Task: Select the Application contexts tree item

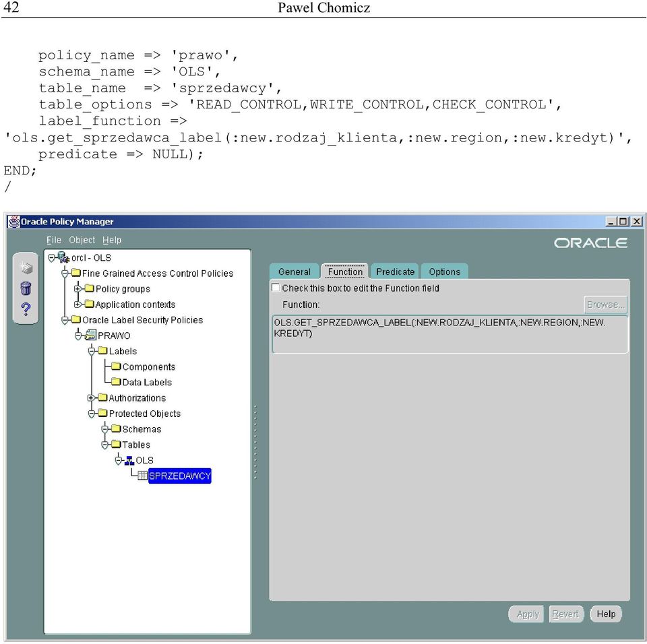Action: coord(135,304)
